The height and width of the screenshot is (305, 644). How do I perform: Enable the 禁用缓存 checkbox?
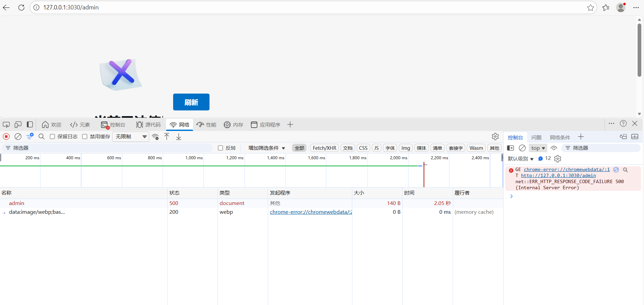(x=85, y=136)
